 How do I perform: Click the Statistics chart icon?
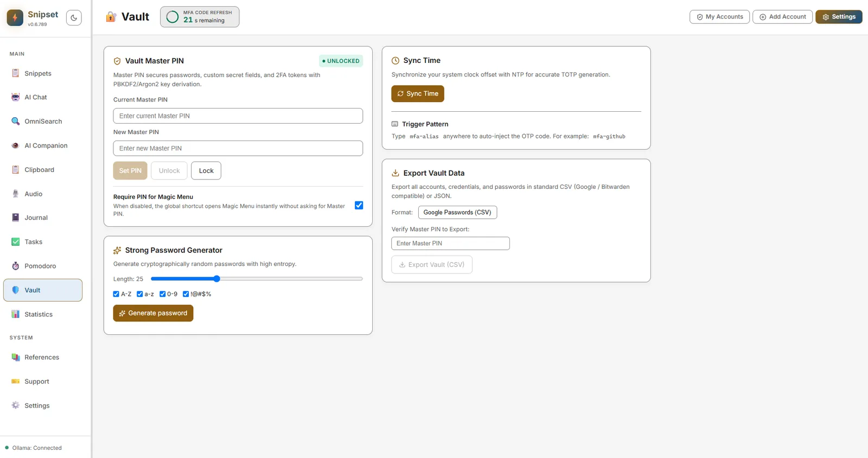[x=16, y=314]
